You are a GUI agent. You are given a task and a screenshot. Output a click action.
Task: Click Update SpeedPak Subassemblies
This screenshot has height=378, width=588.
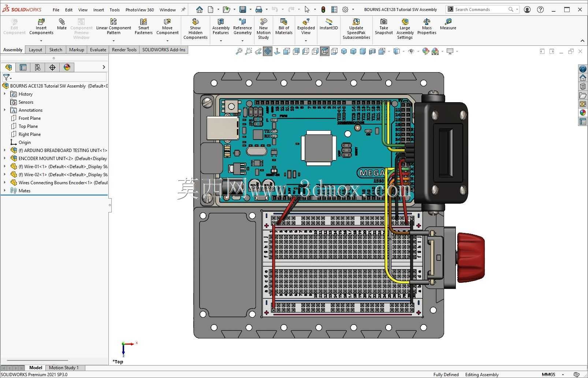pos(356,29)
